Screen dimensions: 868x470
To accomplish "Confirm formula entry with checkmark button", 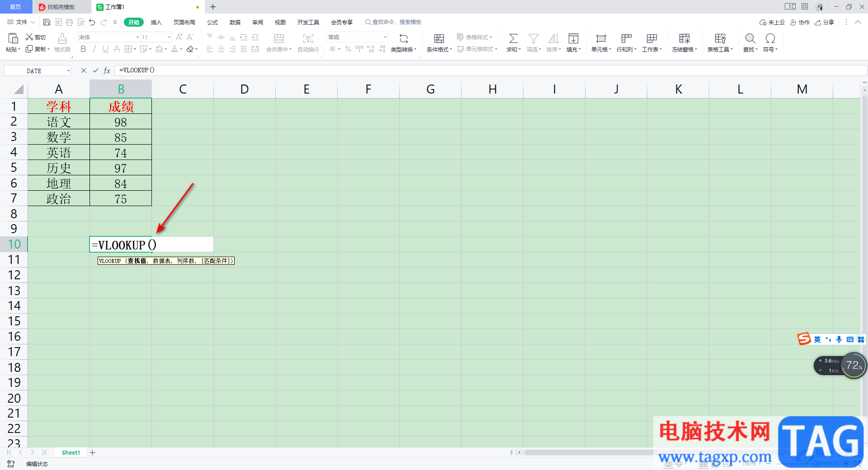I will point(95,70).
